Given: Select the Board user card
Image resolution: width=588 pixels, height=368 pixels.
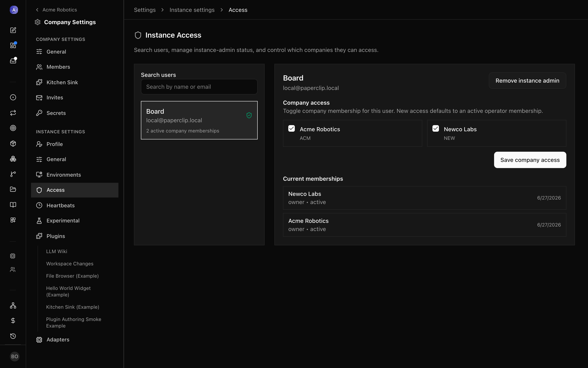Looking at the screenshot, I should tap(199, 120).
